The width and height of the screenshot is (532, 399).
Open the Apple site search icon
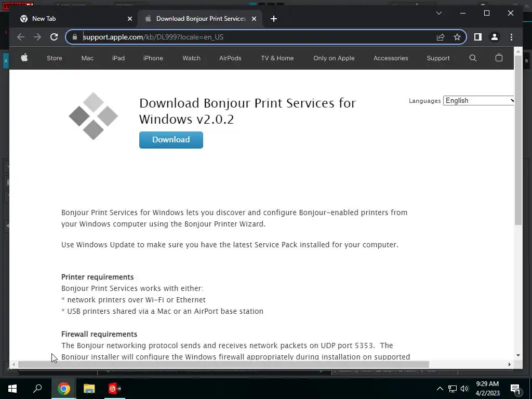[473, 58]
